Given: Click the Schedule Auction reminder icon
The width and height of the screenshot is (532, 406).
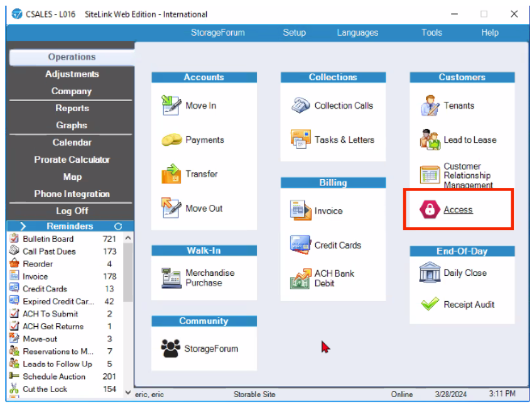Looking at the screenshot, I should (14, 376).
